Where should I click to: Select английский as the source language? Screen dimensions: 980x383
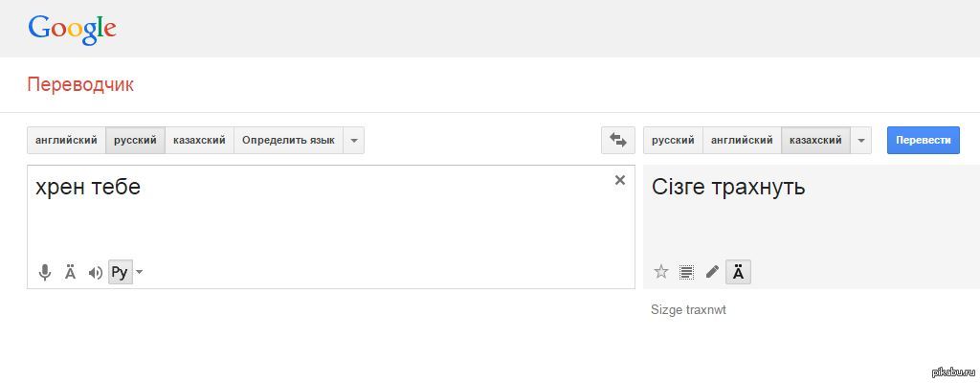(66, 141)
